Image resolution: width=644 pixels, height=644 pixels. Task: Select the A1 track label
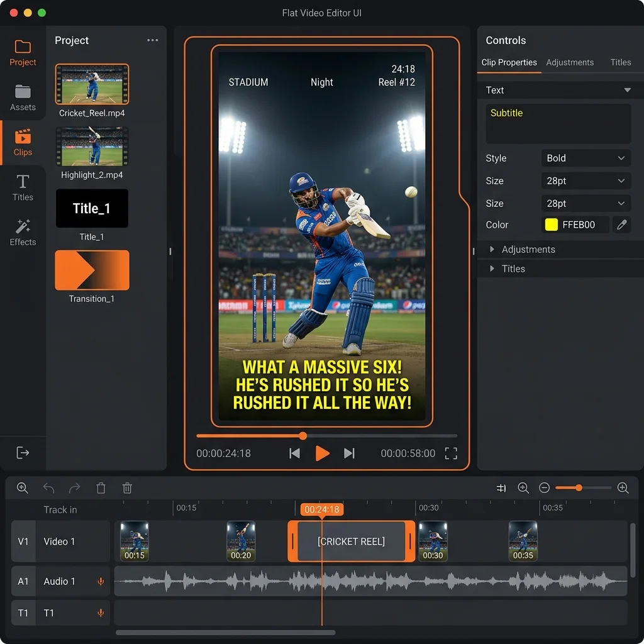point(23,581)
